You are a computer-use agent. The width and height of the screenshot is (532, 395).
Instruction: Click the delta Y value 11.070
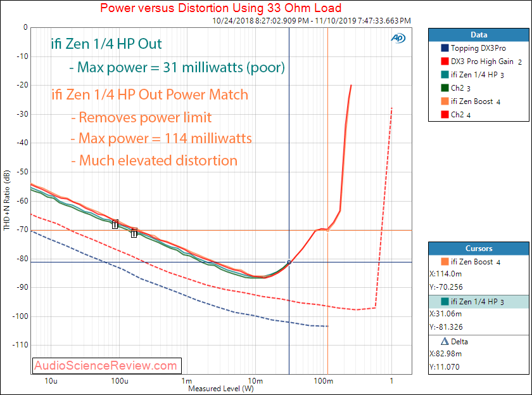coord(445,367)
